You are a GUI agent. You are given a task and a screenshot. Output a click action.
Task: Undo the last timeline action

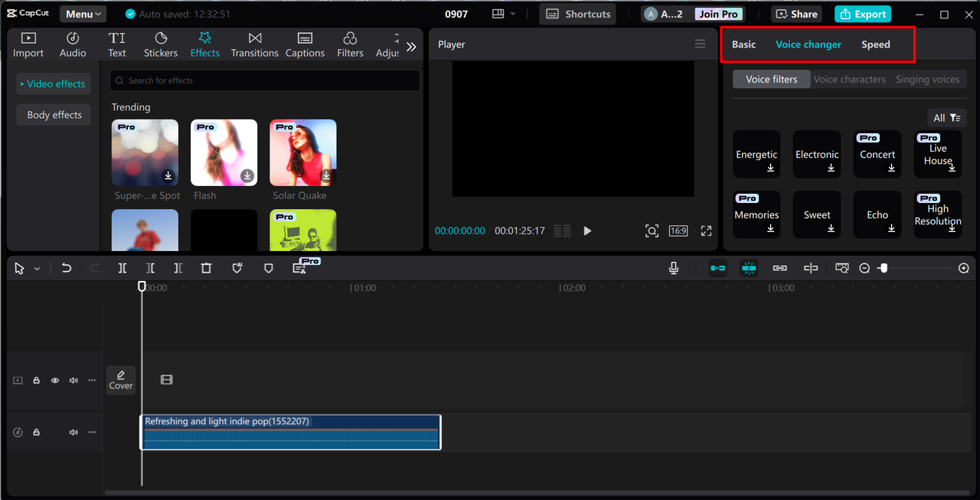coord(67,268)
